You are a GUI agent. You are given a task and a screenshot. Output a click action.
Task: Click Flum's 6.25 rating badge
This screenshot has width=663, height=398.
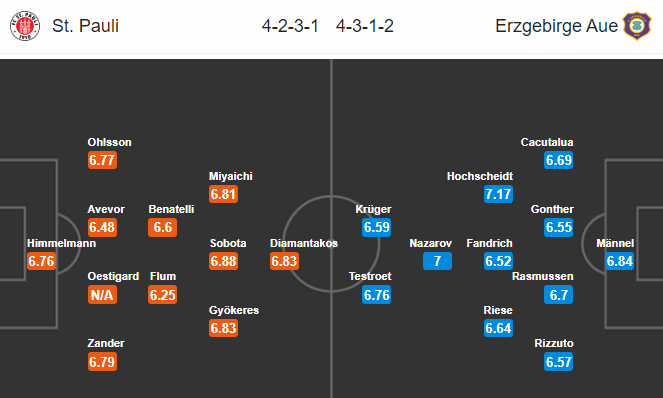pyautogui.click(x=162, y=295)
